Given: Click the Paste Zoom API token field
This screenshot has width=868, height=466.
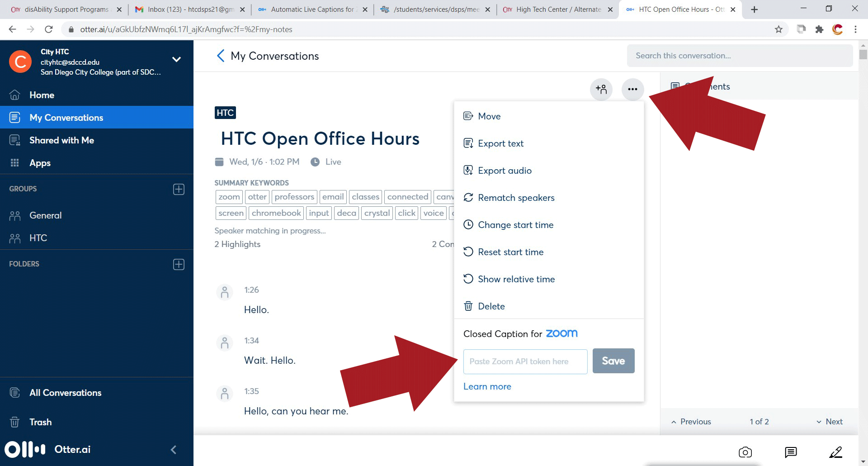Looking at the screenshot, I should tap(525, 361).
